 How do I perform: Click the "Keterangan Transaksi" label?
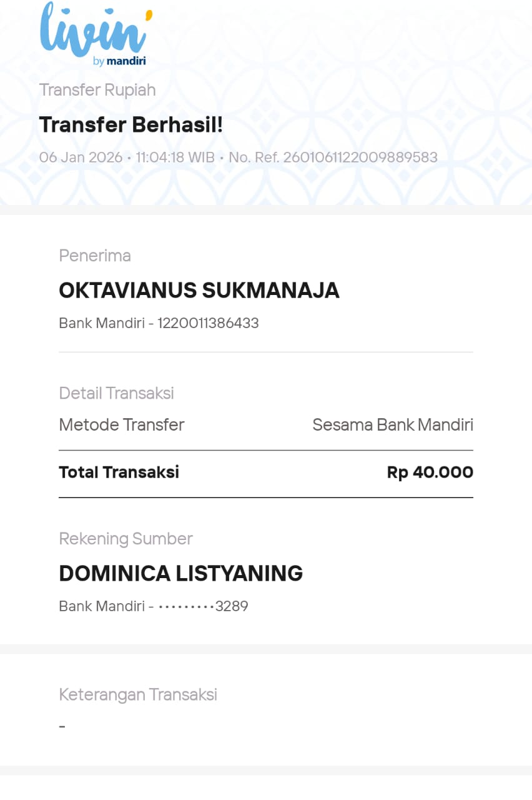[138, 694]
